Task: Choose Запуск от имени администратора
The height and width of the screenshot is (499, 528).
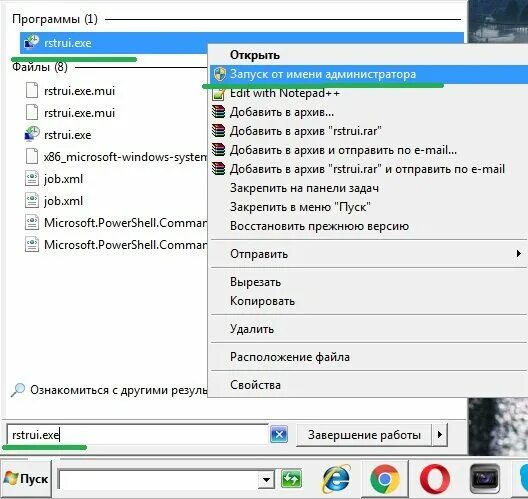Action: click(368, 74)
